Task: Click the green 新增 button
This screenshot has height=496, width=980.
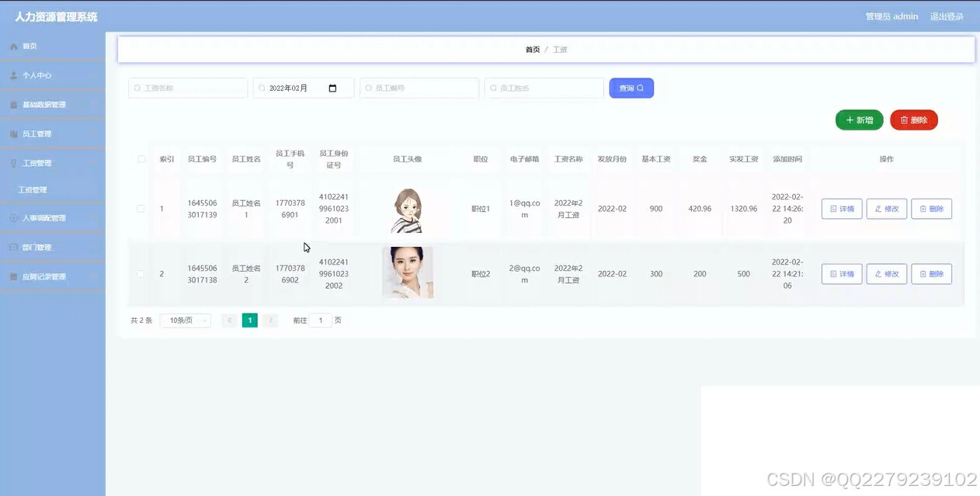Action: [859, 120]
